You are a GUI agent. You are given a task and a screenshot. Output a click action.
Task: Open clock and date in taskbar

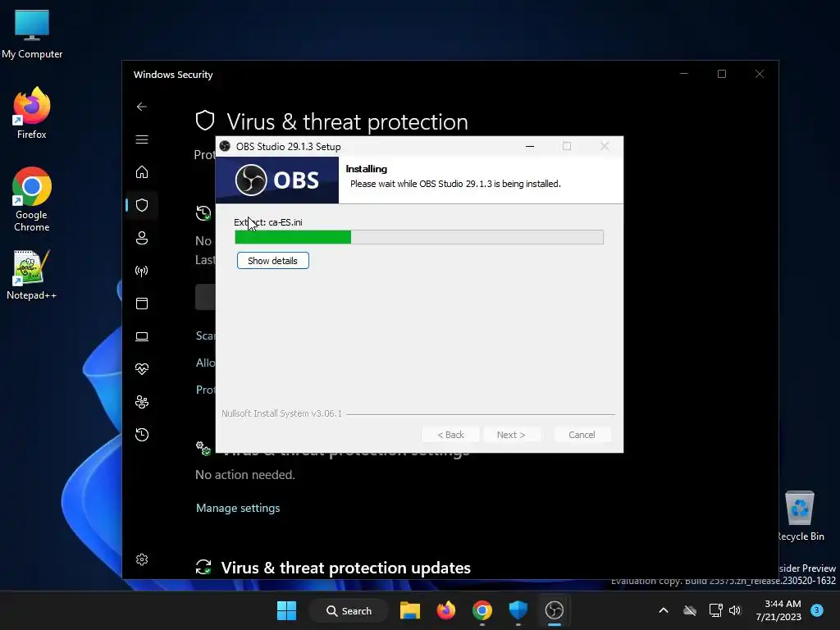778,610
